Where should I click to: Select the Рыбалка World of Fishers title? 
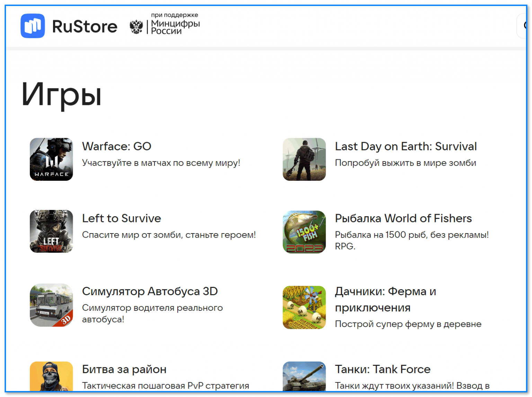[403, 218]
